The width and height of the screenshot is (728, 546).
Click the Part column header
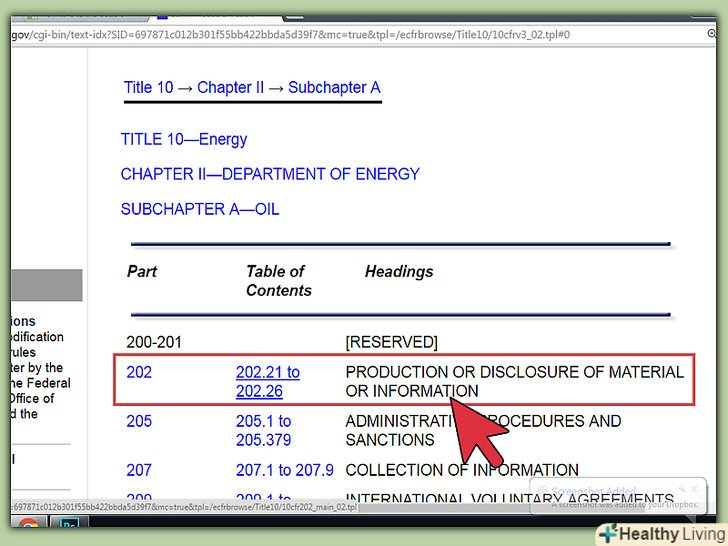(x=142, y=271)
